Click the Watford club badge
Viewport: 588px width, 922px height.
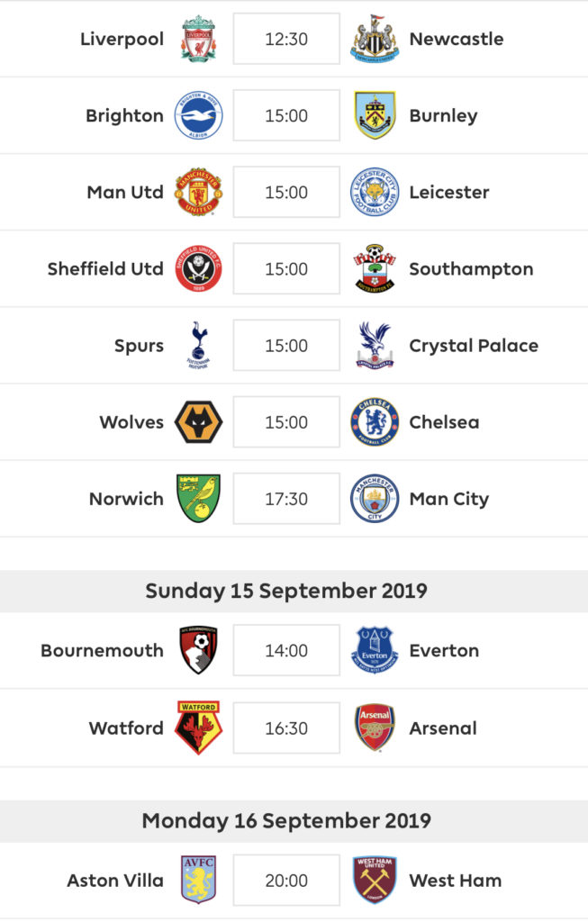pos(199,728)
